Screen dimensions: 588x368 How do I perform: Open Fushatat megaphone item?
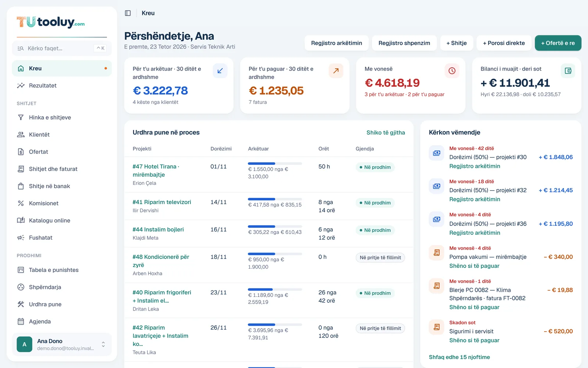pyautogui.click(x=62, y=238)
